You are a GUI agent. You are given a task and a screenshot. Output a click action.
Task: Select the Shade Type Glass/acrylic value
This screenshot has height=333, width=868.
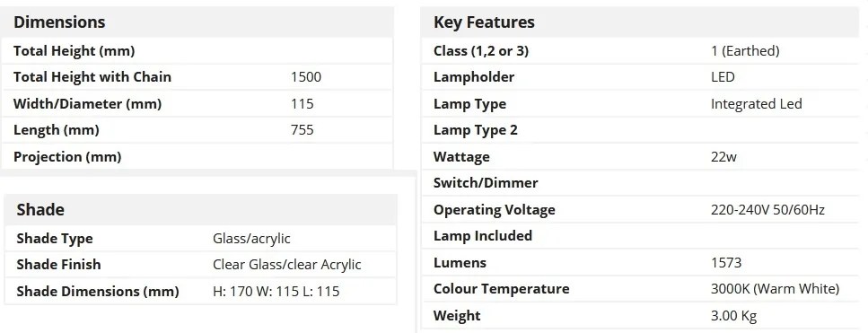[x=251, y=239]
